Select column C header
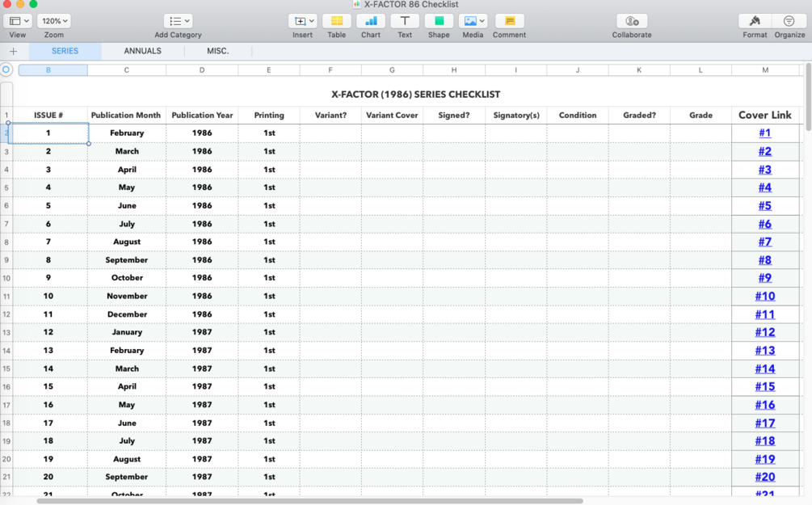The height and width of the screenshot is (505, 812). click(126, 70)
